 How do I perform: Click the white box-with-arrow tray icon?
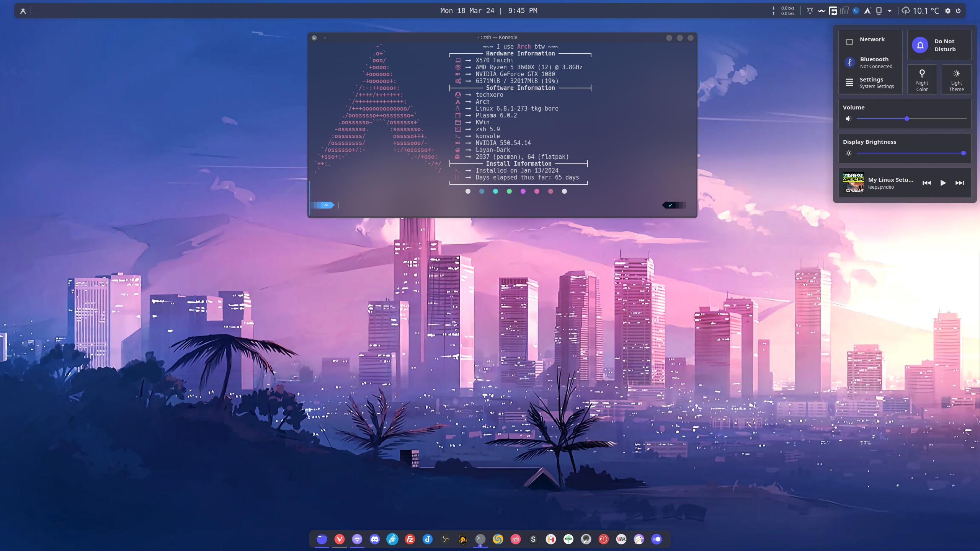click(x=833, y=11)
